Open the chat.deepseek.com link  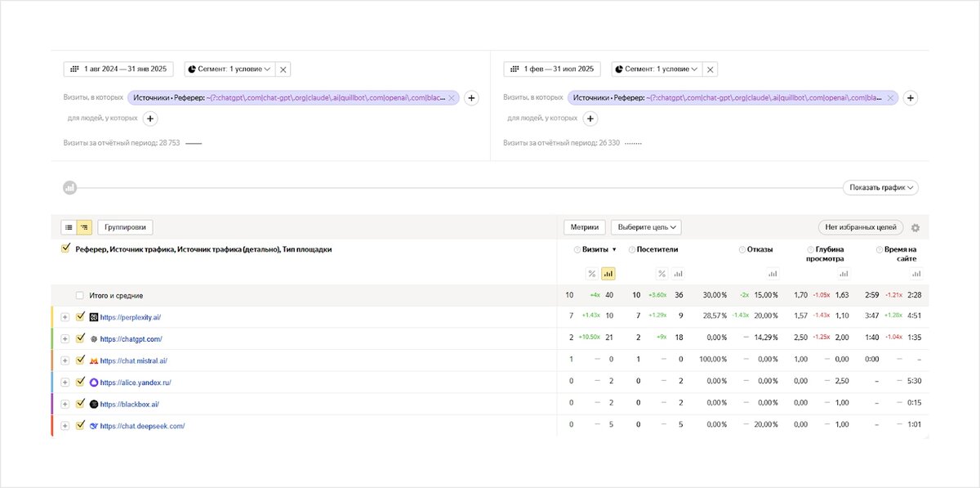click(142, 426)
